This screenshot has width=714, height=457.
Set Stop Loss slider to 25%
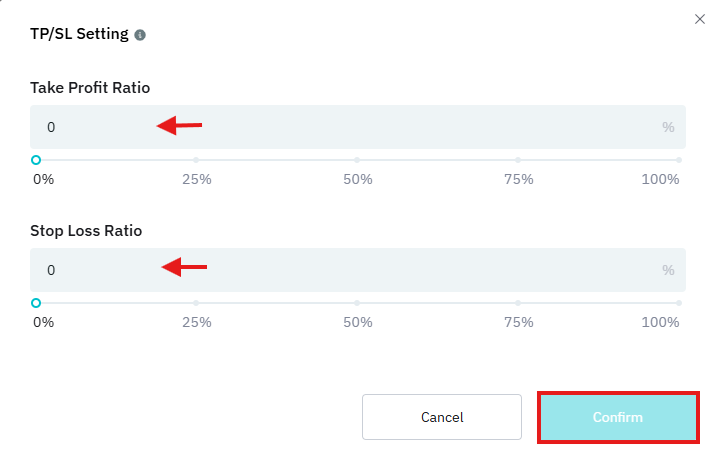(196, 303)
